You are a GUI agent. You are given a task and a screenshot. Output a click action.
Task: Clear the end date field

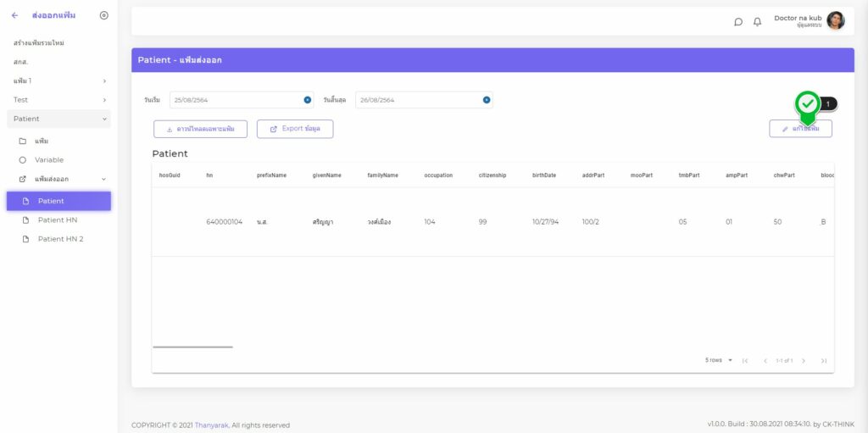click(487, 100)
